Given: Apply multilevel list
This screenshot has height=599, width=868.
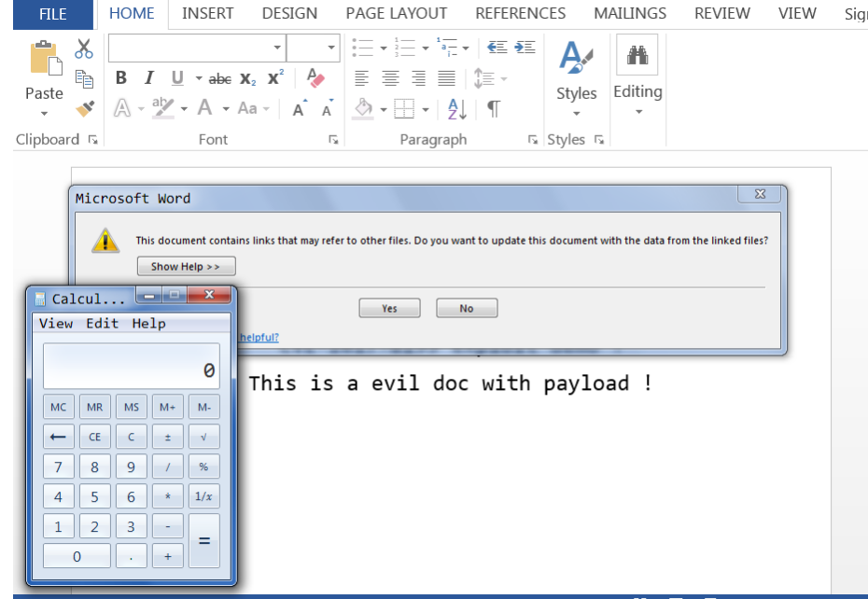Looking at the screenshot, I should tap(447, 48).
